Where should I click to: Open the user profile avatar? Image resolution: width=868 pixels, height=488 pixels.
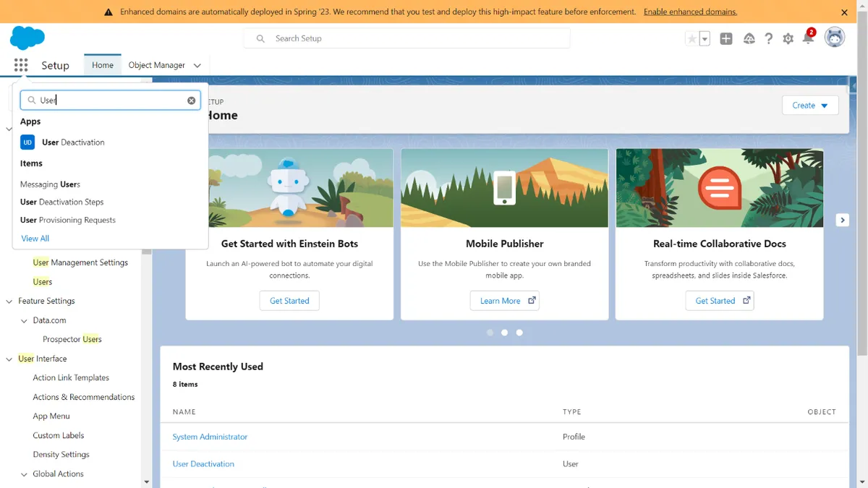coord(835,38)
